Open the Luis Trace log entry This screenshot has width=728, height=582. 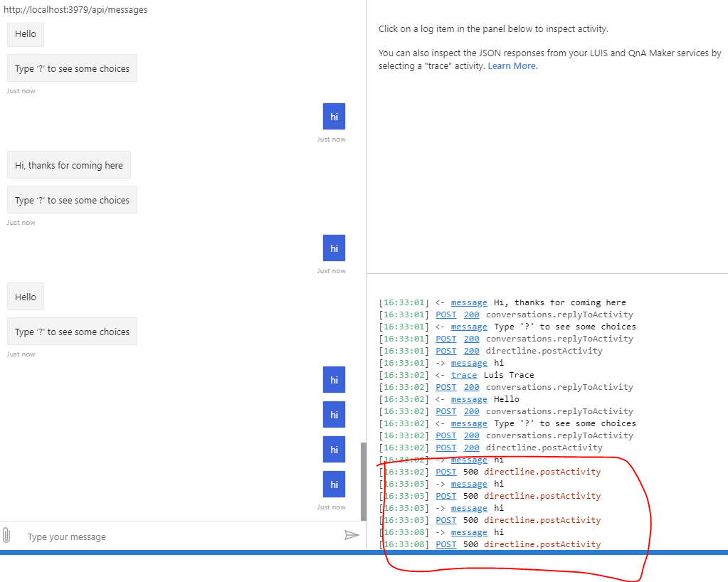(x=463, y=374)
